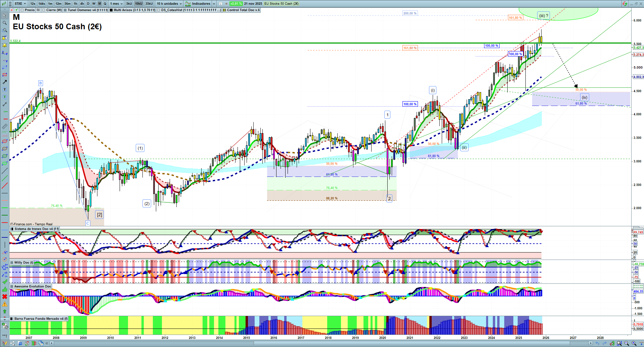This screenshot has height=347, width=644.
Task: Select the 12s timeframe
Action: click(33, 4)
